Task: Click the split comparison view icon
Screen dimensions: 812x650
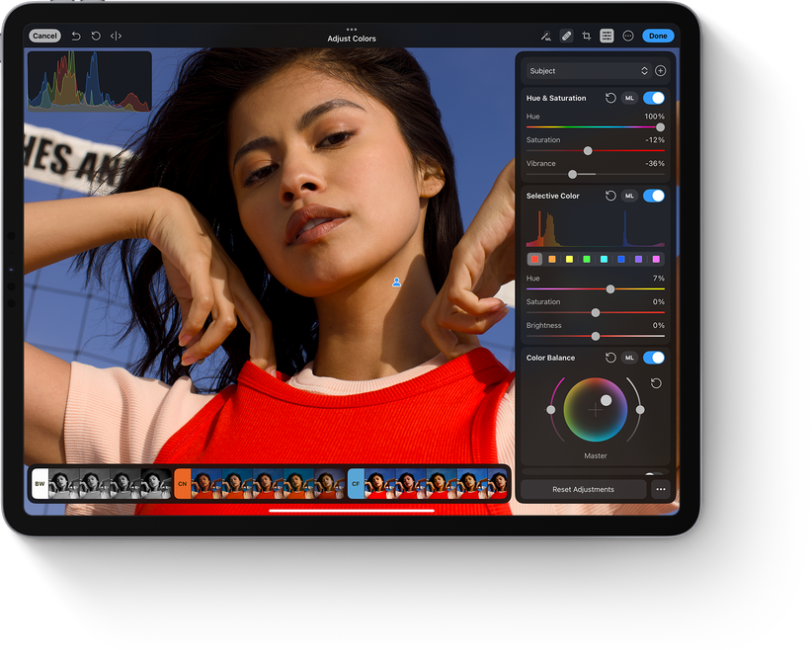Action: (116, 36)
